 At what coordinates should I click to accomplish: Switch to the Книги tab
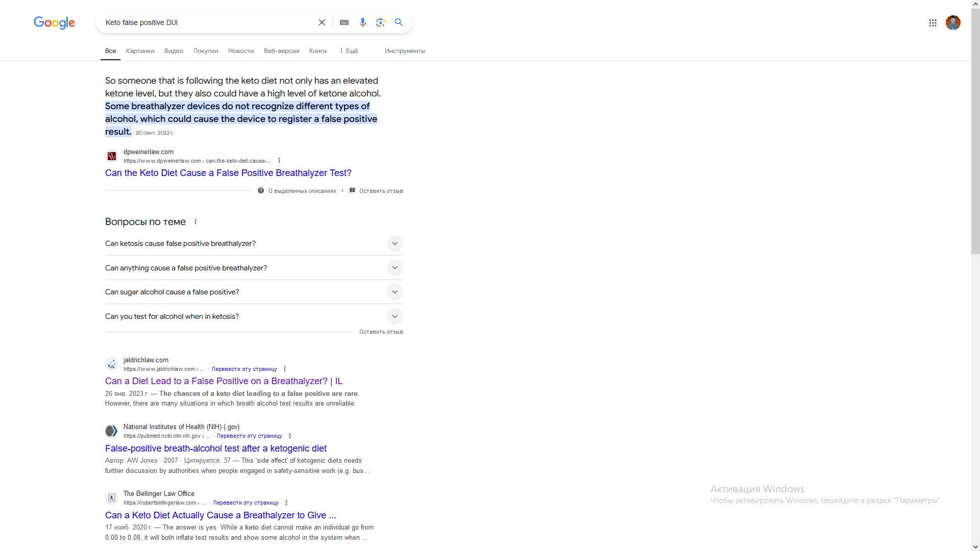click(x=317, y=51)
